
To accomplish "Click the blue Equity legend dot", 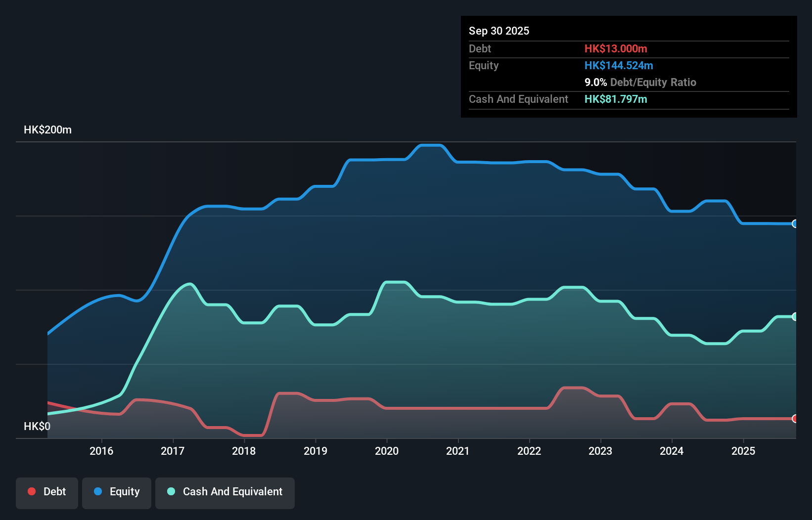I will (98, 491).
